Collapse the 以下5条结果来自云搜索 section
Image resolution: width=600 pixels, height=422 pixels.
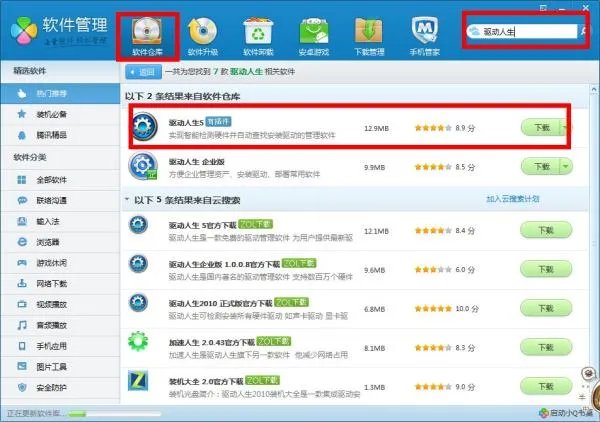pyautogui.click(x=127, y=199)
